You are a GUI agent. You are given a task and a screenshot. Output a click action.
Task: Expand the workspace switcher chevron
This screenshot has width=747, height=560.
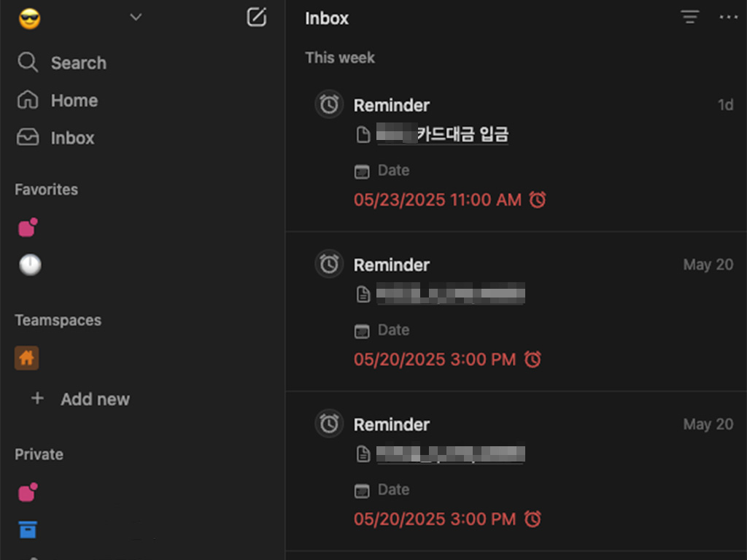(x=136, y=17)
